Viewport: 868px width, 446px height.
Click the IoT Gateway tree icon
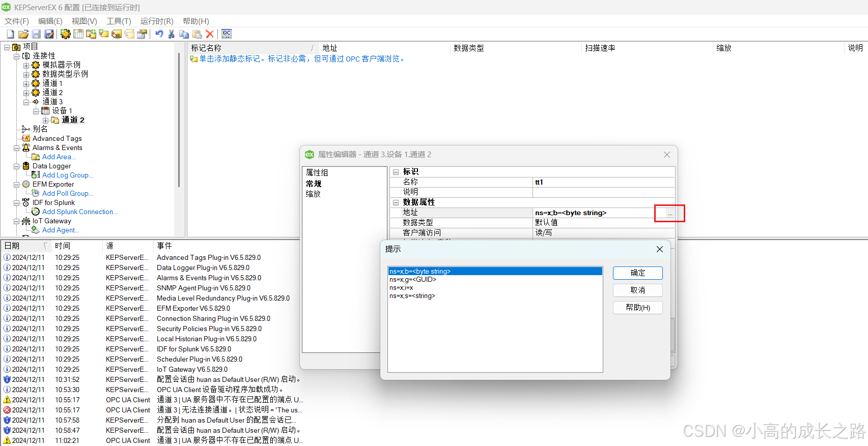pyautogui.click(x=26, y=221)
